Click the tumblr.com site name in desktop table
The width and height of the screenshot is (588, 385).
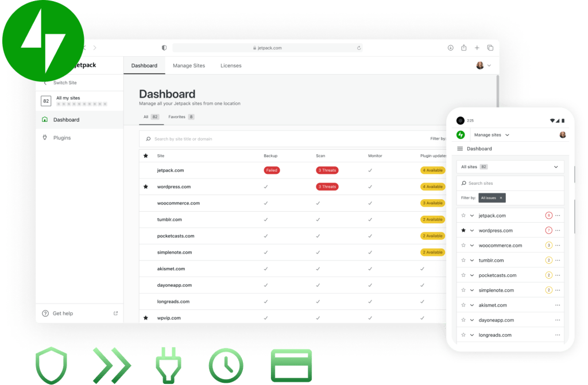click(x=169, y=220)
